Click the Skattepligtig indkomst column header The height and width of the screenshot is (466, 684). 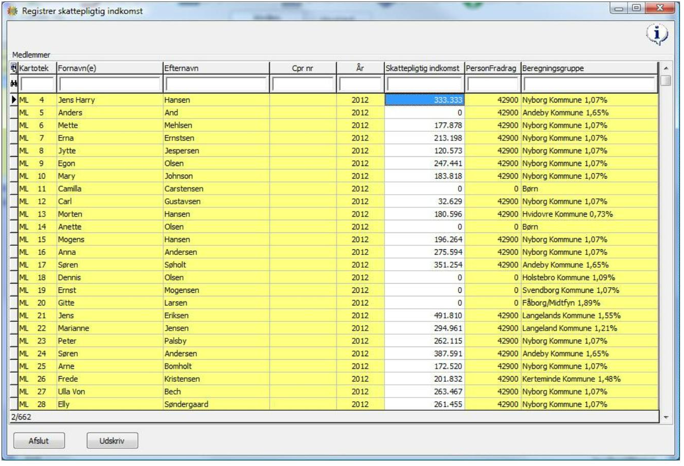[x=424, y=68]
